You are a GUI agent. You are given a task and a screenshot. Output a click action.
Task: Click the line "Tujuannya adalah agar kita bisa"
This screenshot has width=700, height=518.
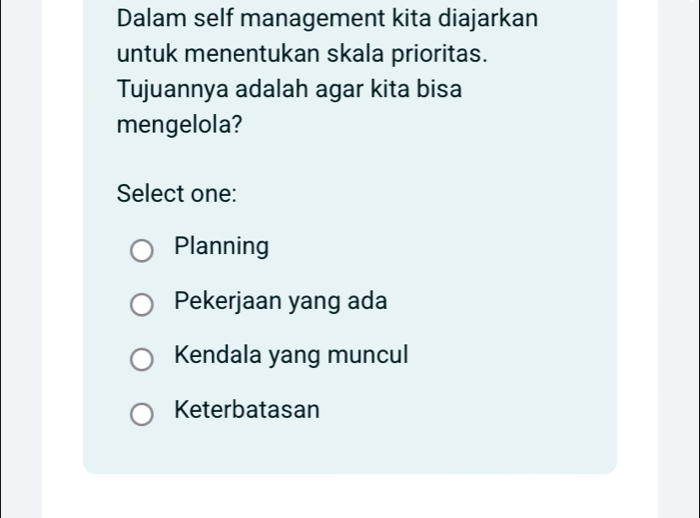click(x=289, y=90)
